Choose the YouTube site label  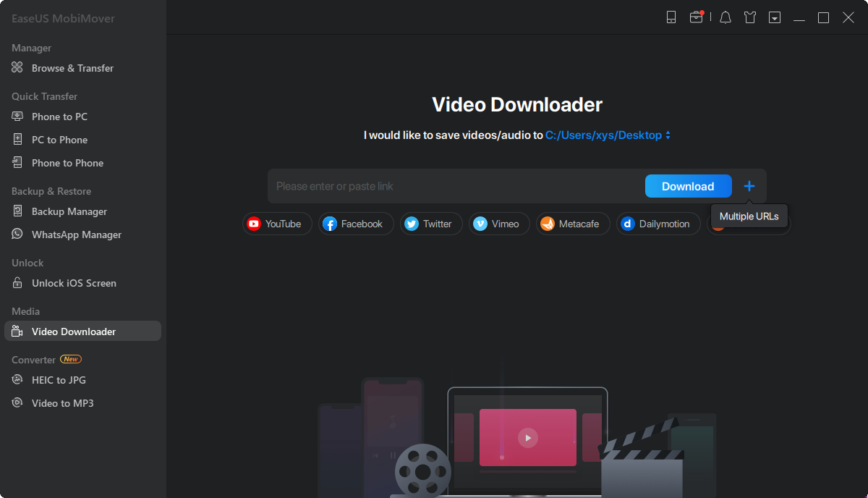click(283, 224)
